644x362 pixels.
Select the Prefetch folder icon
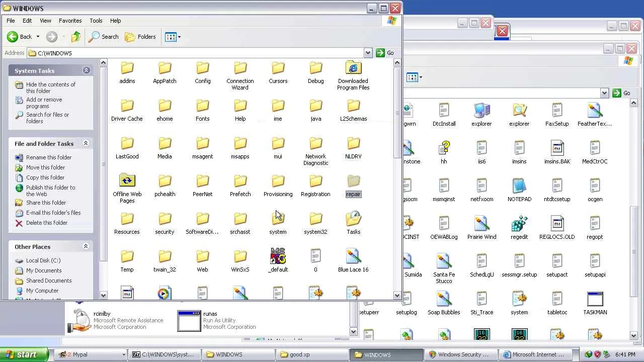click(240, 182)
